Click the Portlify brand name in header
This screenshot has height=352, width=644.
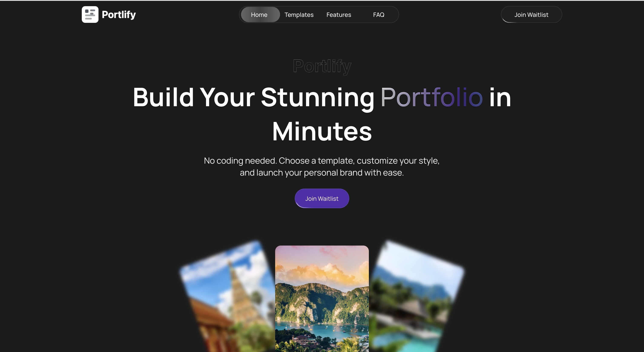[x=119, y=15]
